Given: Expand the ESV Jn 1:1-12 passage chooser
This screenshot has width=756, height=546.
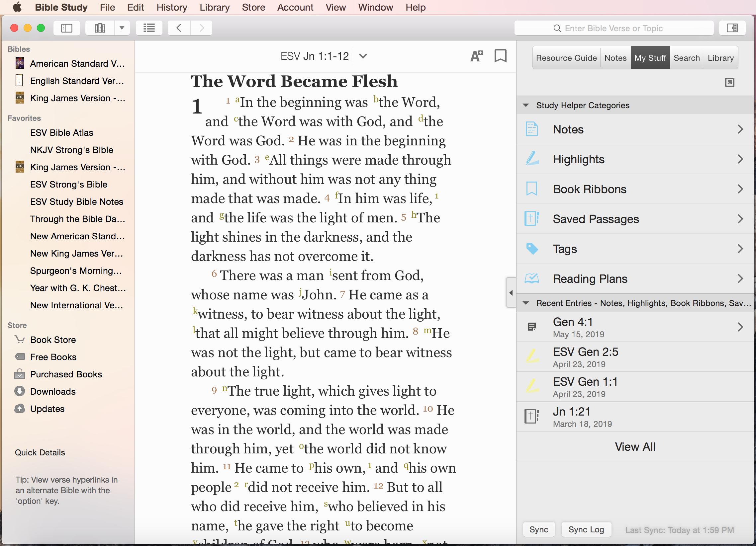Looking at the screenshot, I should 363,56.
